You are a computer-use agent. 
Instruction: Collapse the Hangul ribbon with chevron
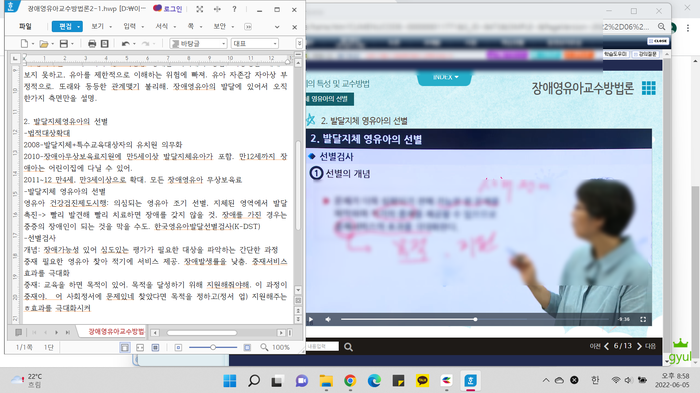pyautogui.click(x=277, y=27)
